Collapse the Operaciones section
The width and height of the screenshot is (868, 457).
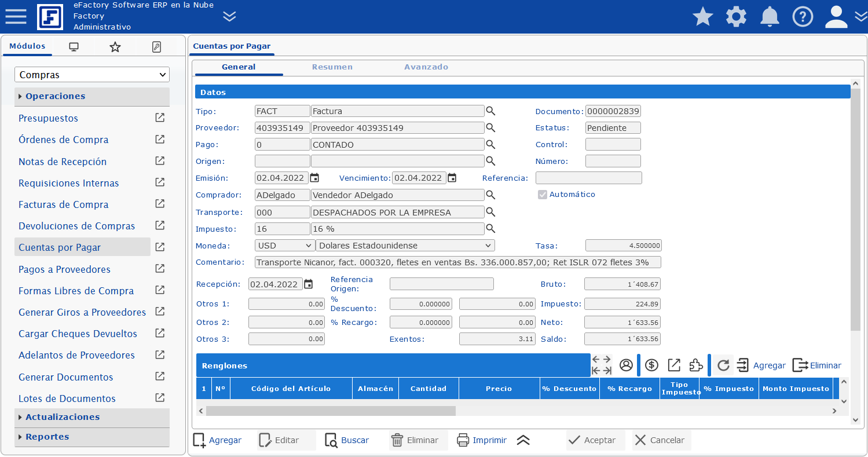coord(92,96)
